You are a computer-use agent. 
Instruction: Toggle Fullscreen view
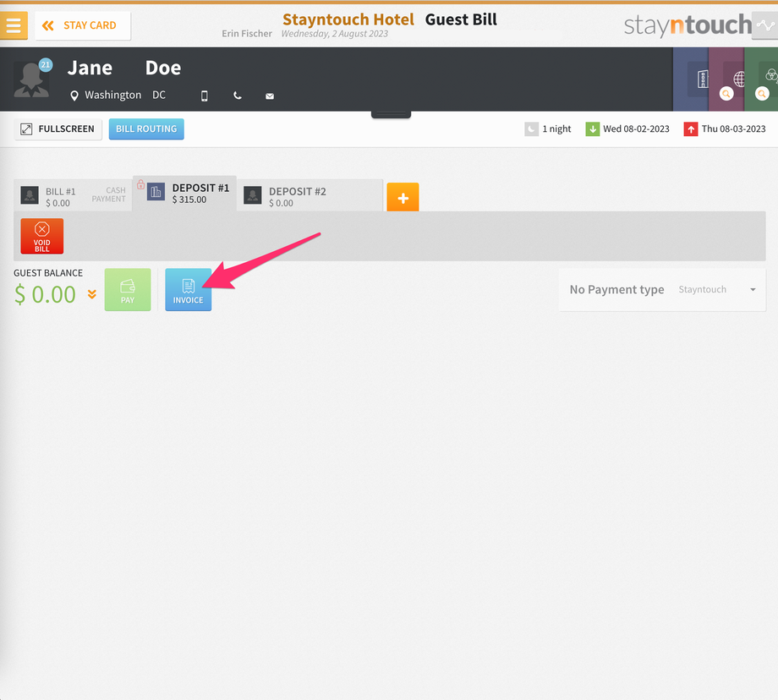click(x=58, y=129)
